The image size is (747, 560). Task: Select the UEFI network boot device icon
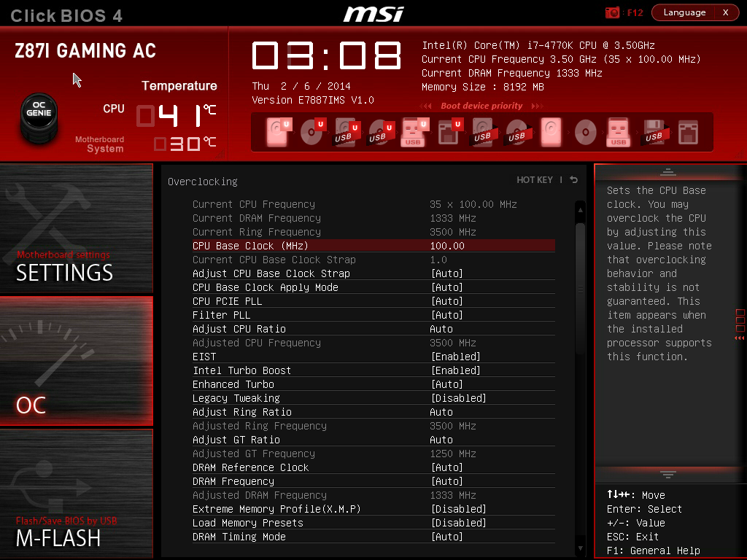[x=449, y=131]
